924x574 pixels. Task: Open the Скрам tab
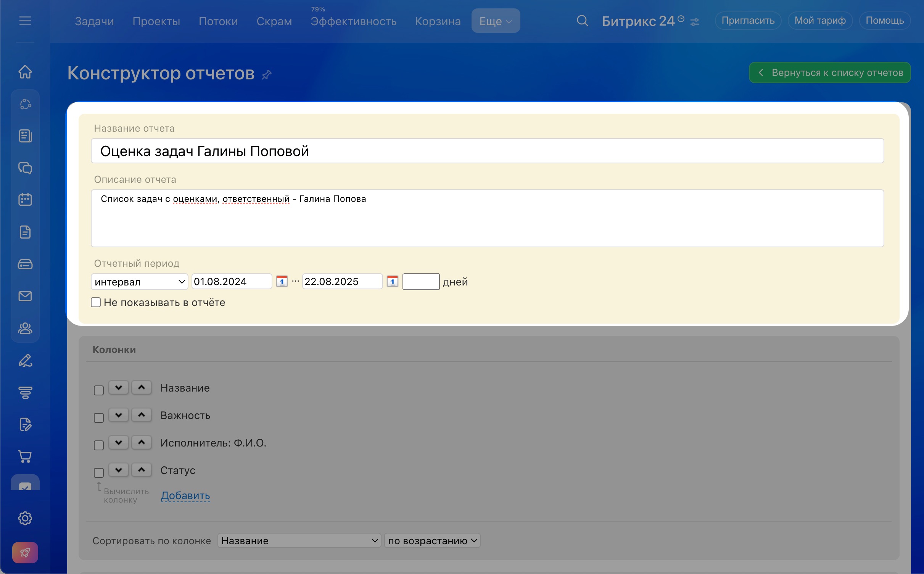coord(274,21)
